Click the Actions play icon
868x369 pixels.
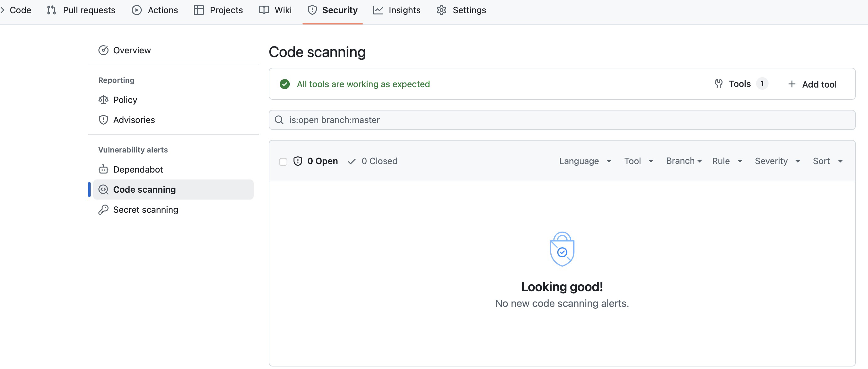tap(136, 10)
